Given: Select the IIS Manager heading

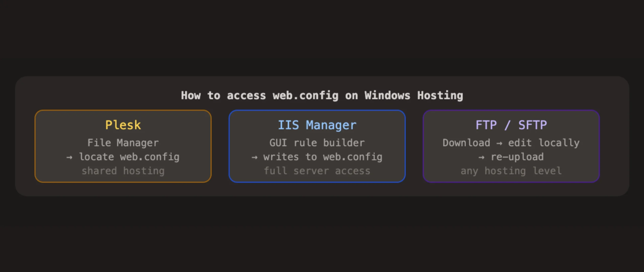Looking at the screenshot, I should (x=317, y=125).
